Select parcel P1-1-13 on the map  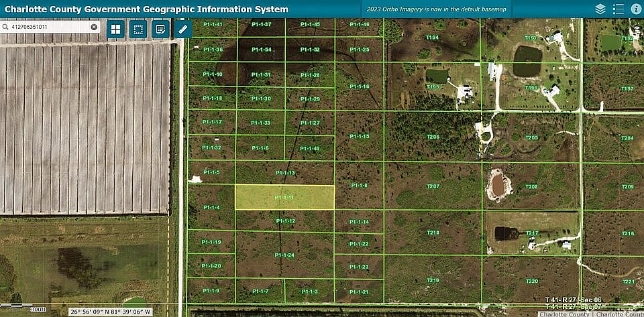tap(285, 173)
